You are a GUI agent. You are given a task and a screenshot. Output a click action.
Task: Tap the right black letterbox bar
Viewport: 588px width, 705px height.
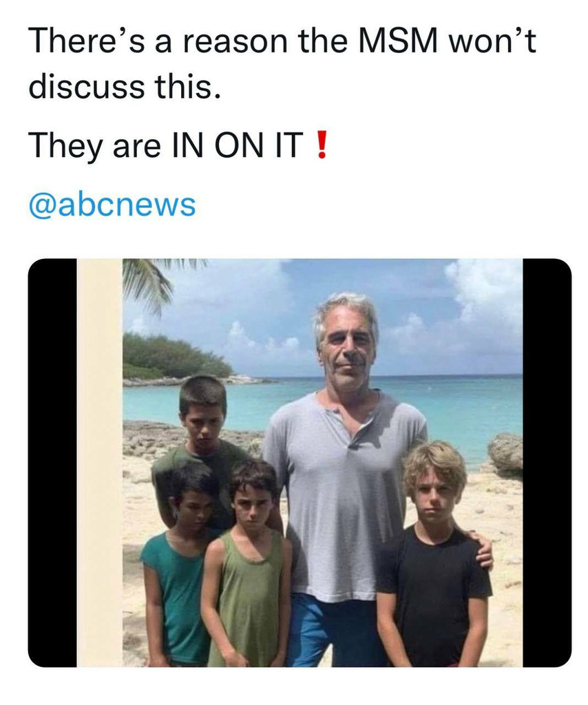click(x=547, y=463)
